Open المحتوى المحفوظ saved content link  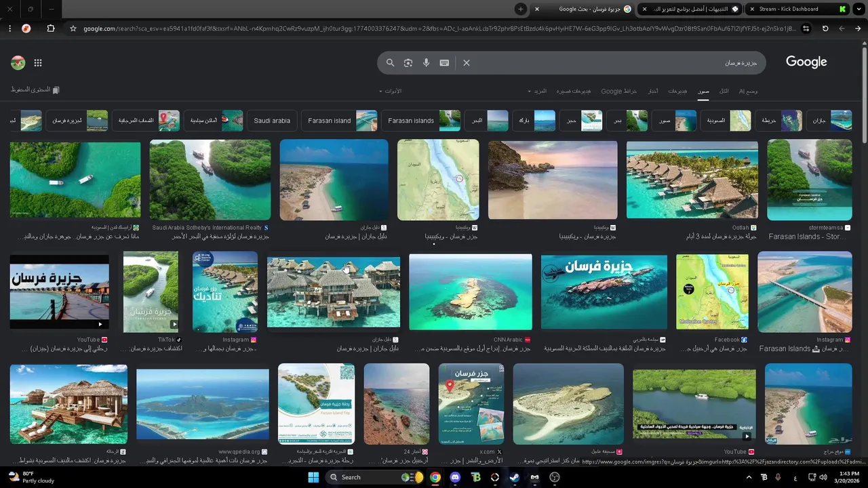pyautogui.click(x=35, y=89)
